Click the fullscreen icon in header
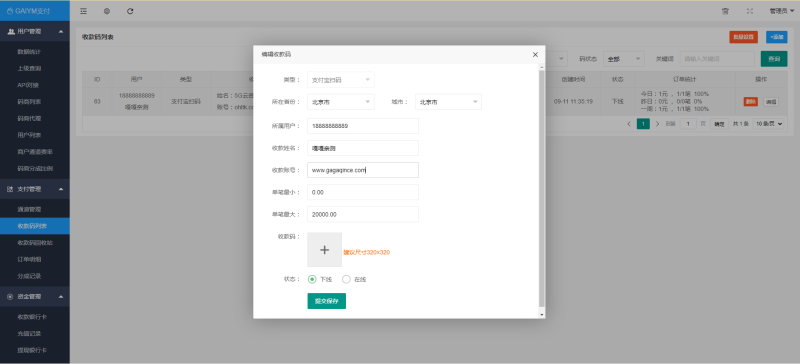 tap(749, 11)
